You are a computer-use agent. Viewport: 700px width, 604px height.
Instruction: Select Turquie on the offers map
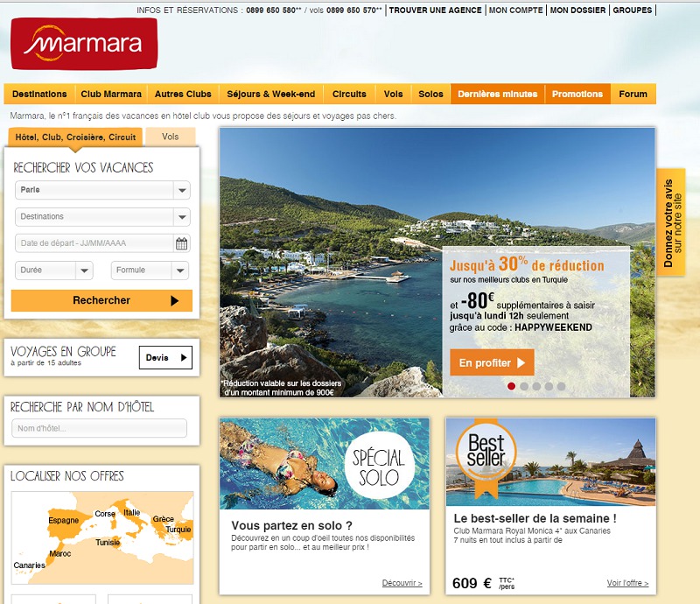click(178, 530)
